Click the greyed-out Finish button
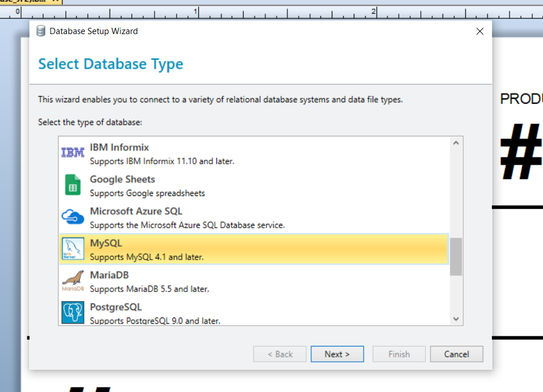Image resolution: width=543 pixels, height=392 pixels. click(x=399, y=354)
